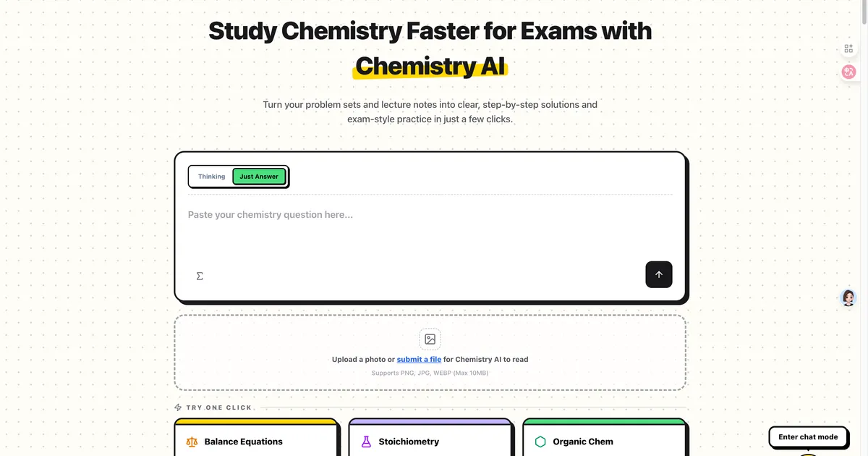This screenshot has height=456, width=868.
Task: Click the highlighted Chemistry AI heading
Action: click(430, 66)
